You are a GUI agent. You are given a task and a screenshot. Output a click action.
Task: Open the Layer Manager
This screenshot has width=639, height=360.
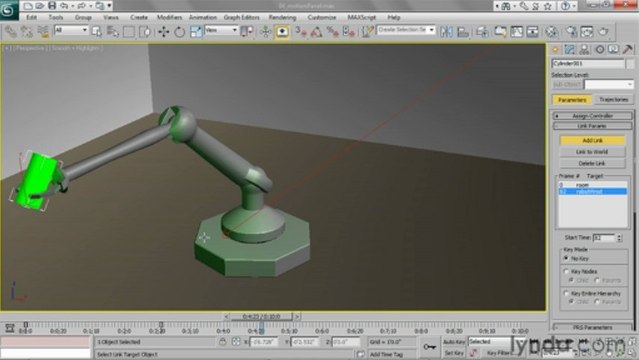(482, 31)
